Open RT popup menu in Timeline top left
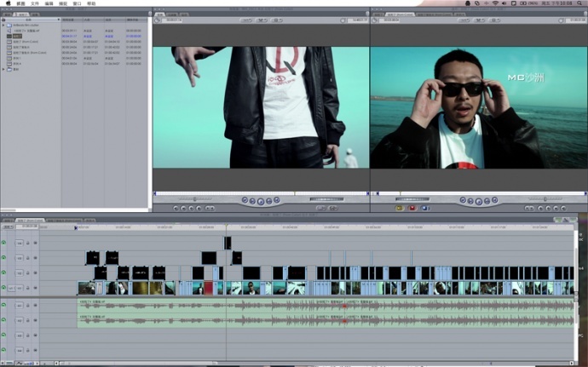The height and width of the screenshot is (367, 588). tap(8, 227)
